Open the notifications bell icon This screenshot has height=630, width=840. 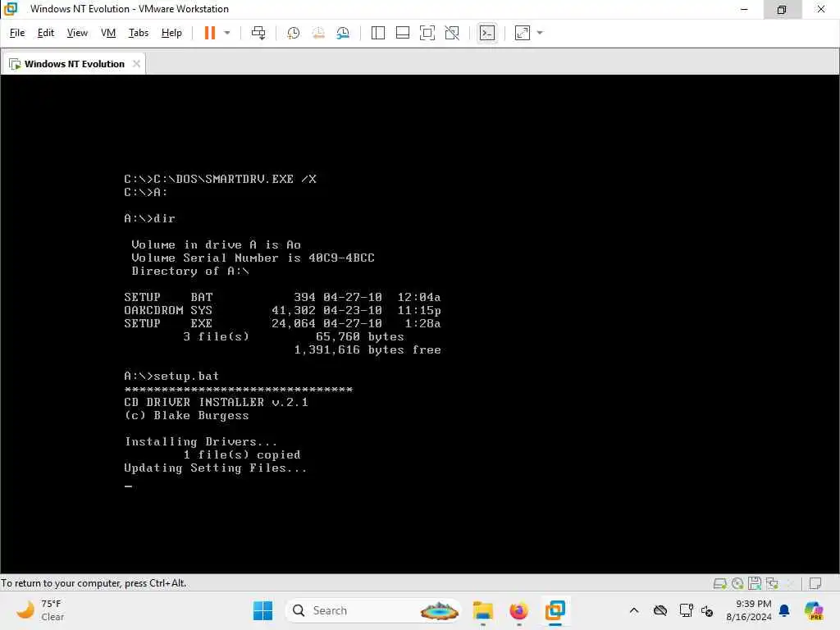784,610
